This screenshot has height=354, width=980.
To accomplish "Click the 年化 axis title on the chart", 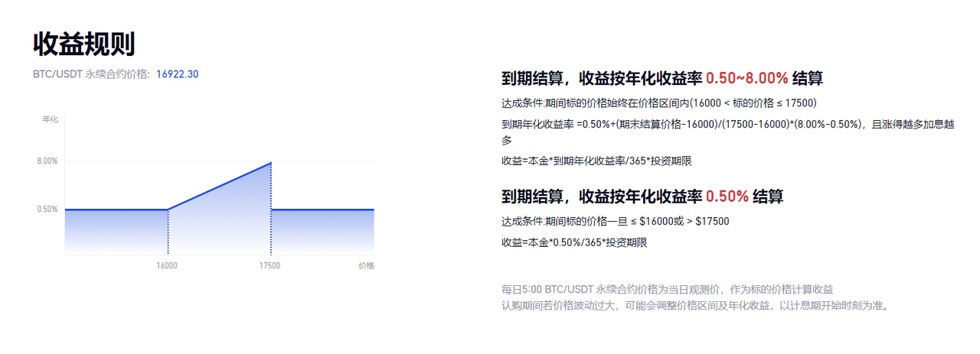I will click(50, 119).
